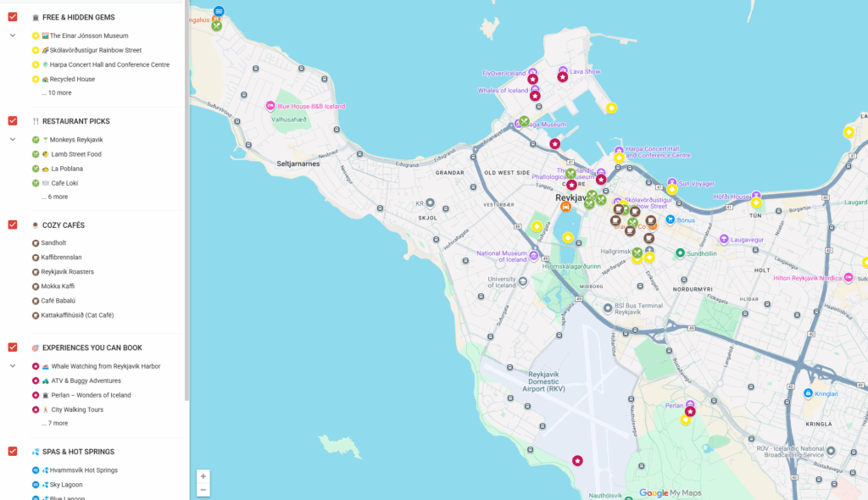Collapse the Free & Hidden Gems item list
868x500 pixels.
pyautogui.click(x=12, y=36)
